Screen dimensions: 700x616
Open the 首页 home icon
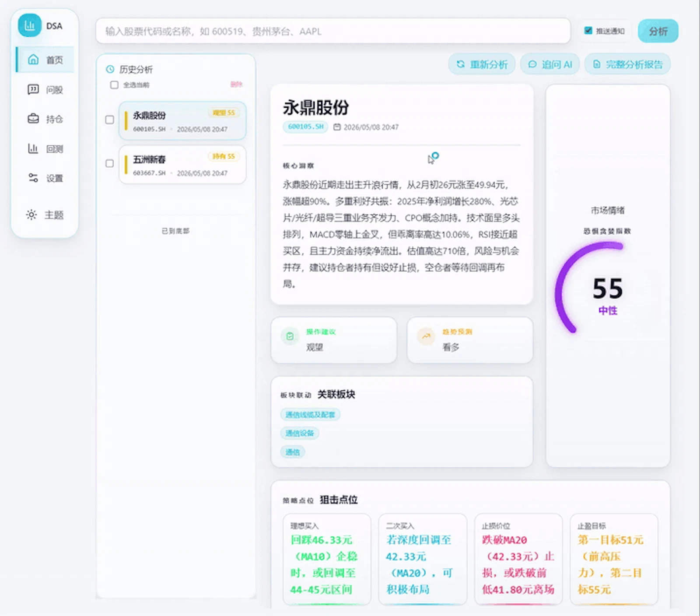pos(33,59)
